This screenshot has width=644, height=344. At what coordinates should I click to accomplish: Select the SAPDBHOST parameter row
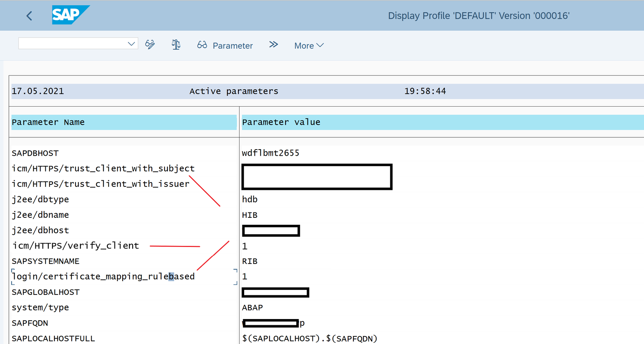click(35, 153)
